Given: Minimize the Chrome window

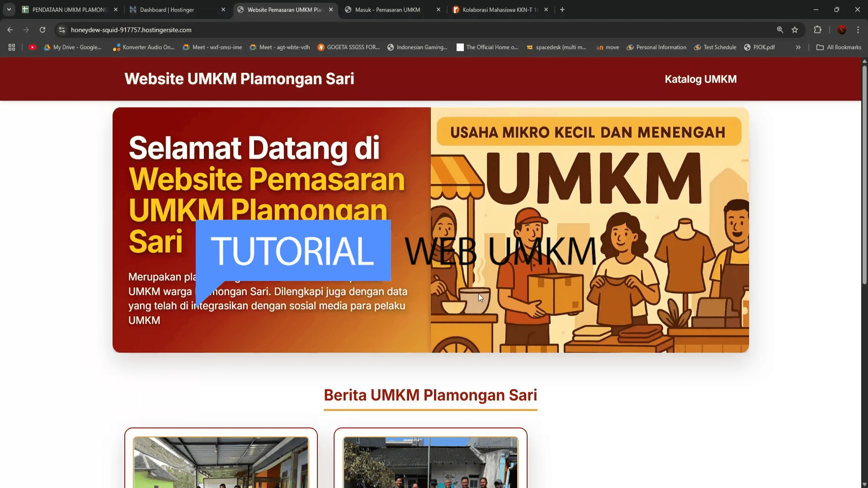Looking at the screenshot, I should (816, 9).
